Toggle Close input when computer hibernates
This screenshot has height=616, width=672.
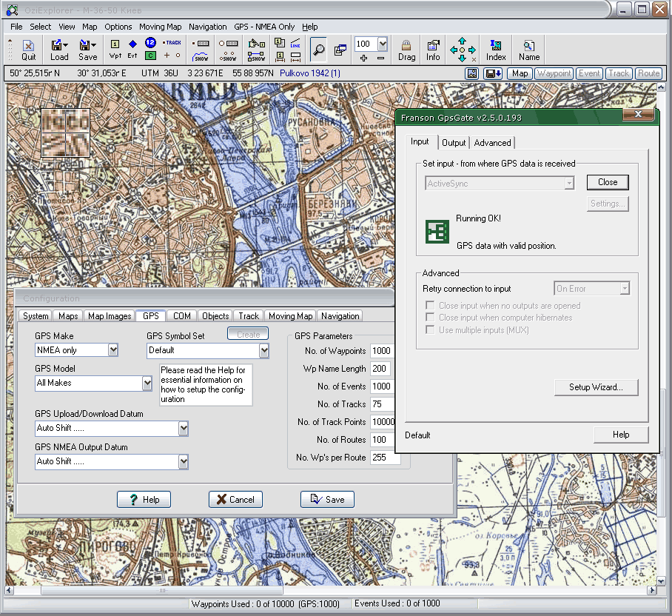pos(429,318)
